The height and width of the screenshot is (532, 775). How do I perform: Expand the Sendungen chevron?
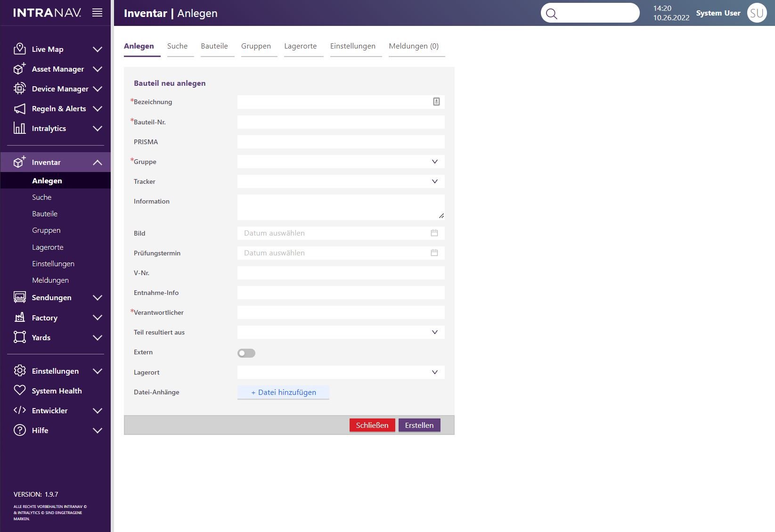click(x=98, y=297)
